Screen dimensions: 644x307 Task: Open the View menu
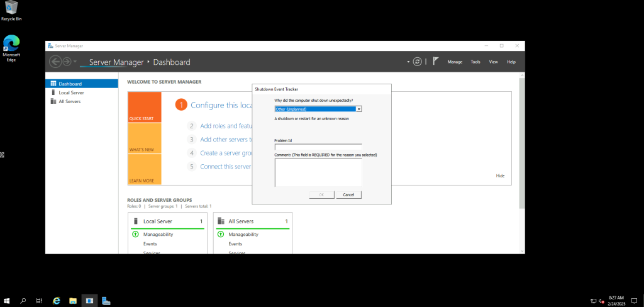[x=493, y=62]
